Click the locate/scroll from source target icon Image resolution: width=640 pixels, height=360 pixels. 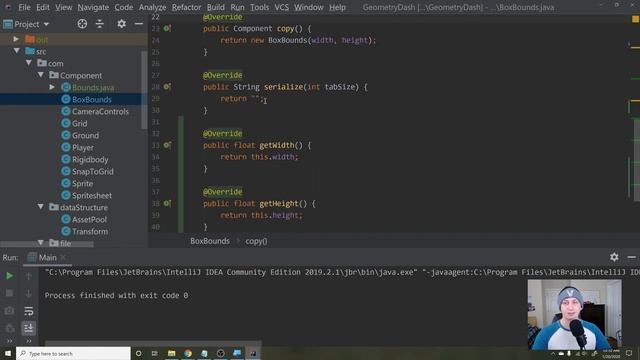[82, 24]
